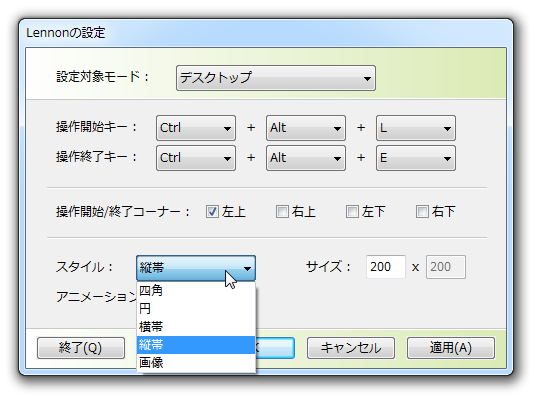The height and width of the screenshot is (396, 535).
Task: Open the first 操作終了キー dropdown showing Ctrl
Action: click(196, 158)
